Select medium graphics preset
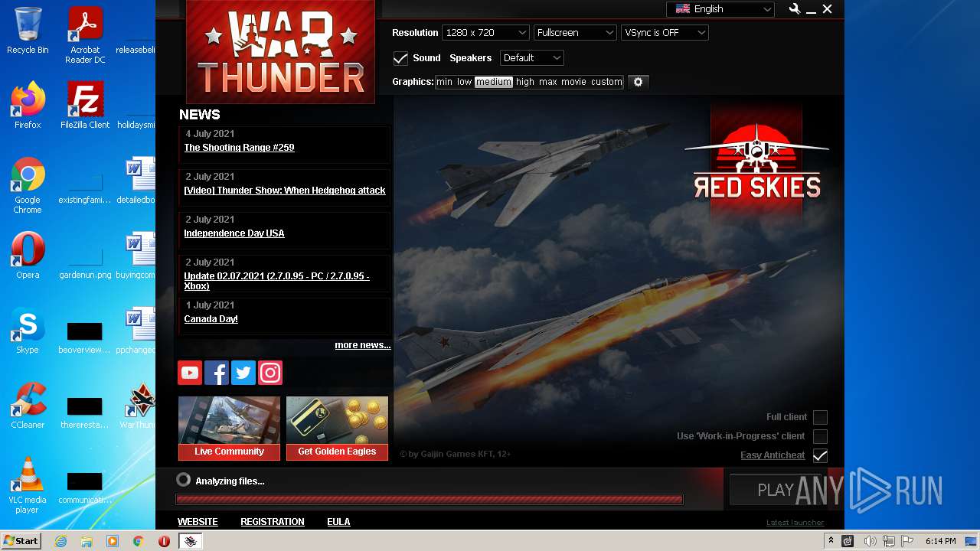The image size is (980, 551). pyautogui.click(x=494, y=82)
